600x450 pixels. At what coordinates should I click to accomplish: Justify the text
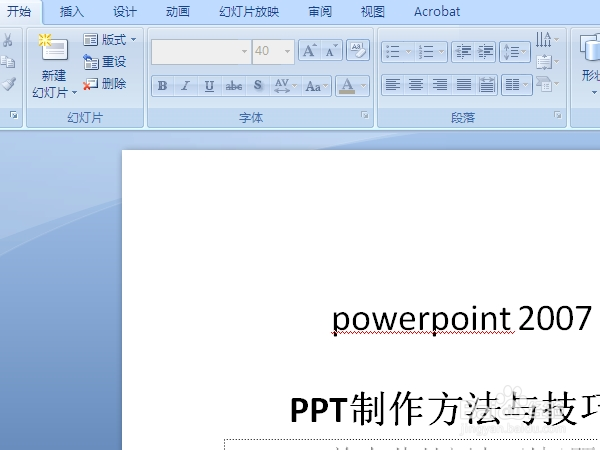[463, 85]
